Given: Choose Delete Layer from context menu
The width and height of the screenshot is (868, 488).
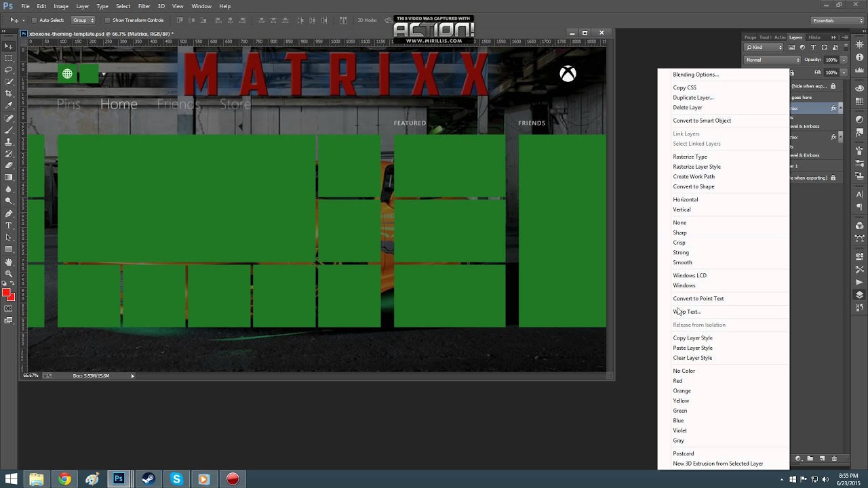Looking at the screenshot, I should pos(688,108).
